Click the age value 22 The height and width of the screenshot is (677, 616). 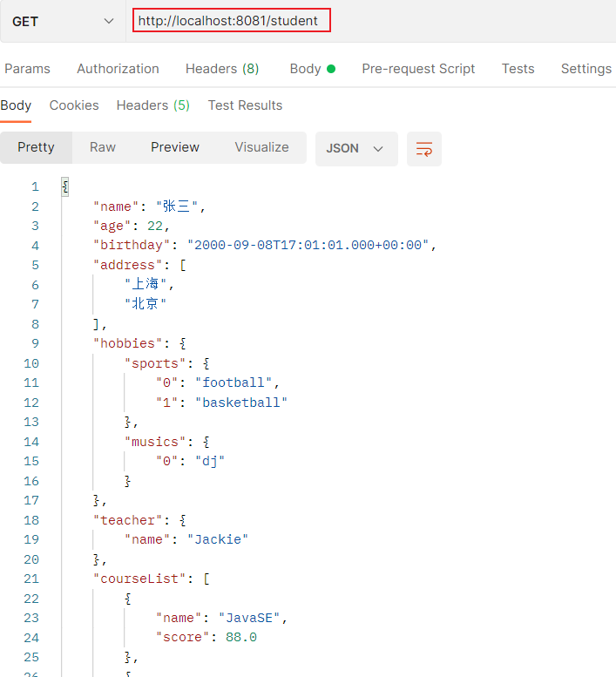[155, 226]
